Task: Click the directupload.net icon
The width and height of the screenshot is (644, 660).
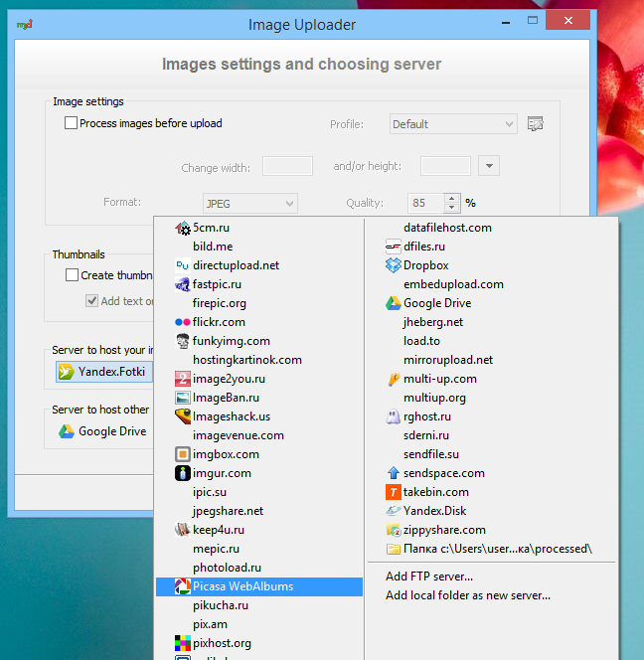Action: coord(183,265)
